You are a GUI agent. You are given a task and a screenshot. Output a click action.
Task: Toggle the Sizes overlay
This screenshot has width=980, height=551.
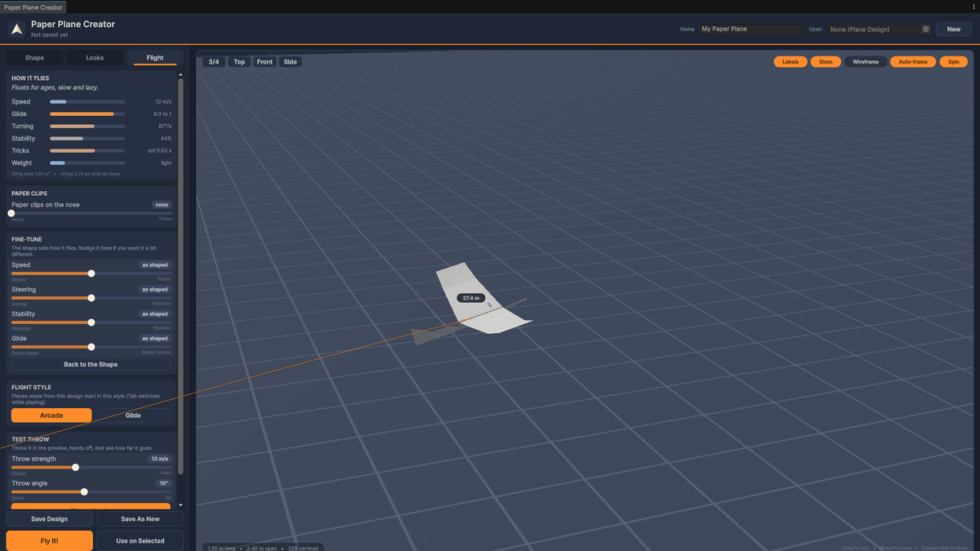tap(826, 62)
